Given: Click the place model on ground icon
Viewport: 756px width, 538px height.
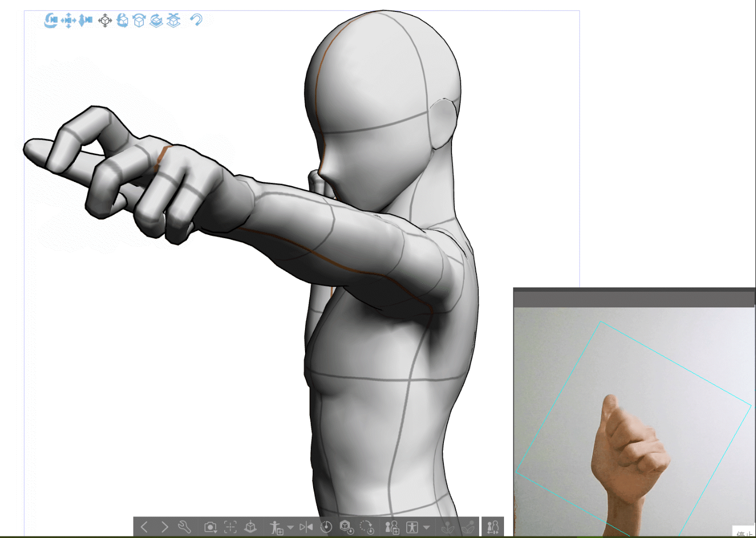Looking at the screenshot, I should click(250, 527).
